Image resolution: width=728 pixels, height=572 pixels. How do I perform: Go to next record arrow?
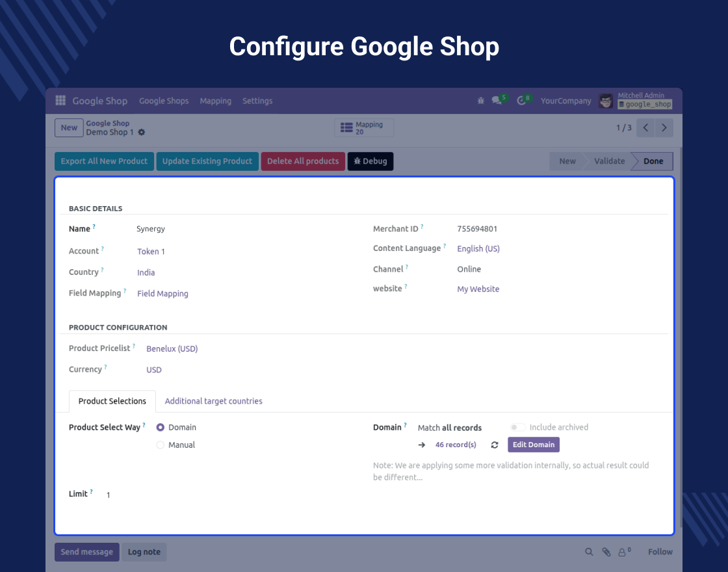(664, 127)
